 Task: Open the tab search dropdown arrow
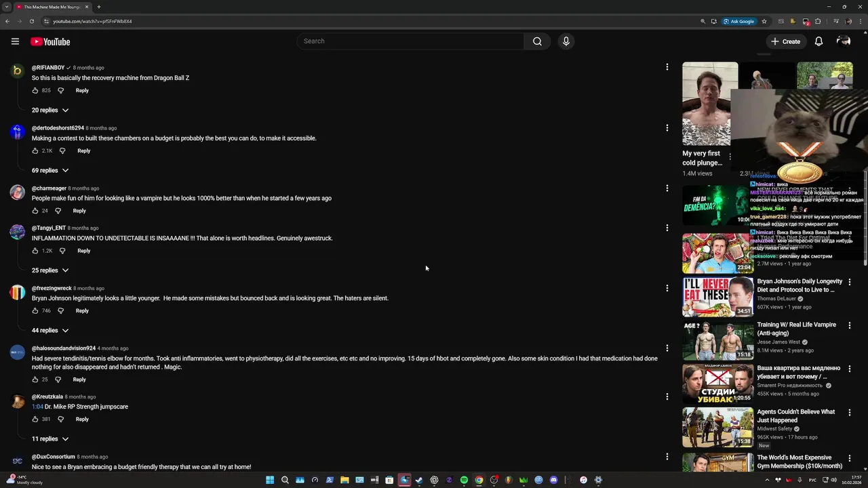(7, 7)
